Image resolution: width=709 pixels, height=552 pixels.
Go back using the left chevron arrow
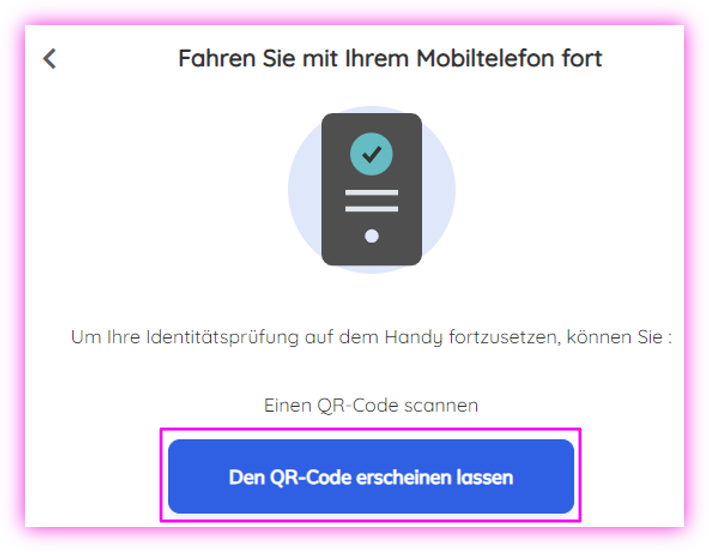[x=50, y=59]
